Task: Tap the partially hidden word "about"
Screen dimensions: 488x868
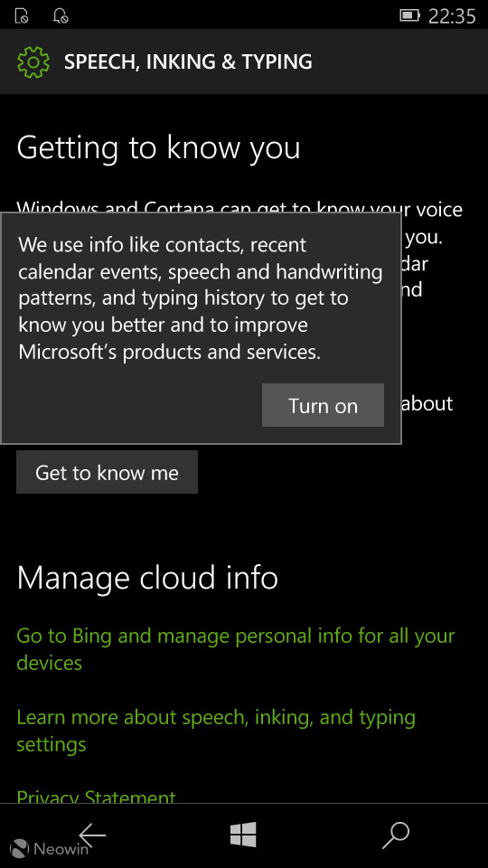Action: [427, 403]
